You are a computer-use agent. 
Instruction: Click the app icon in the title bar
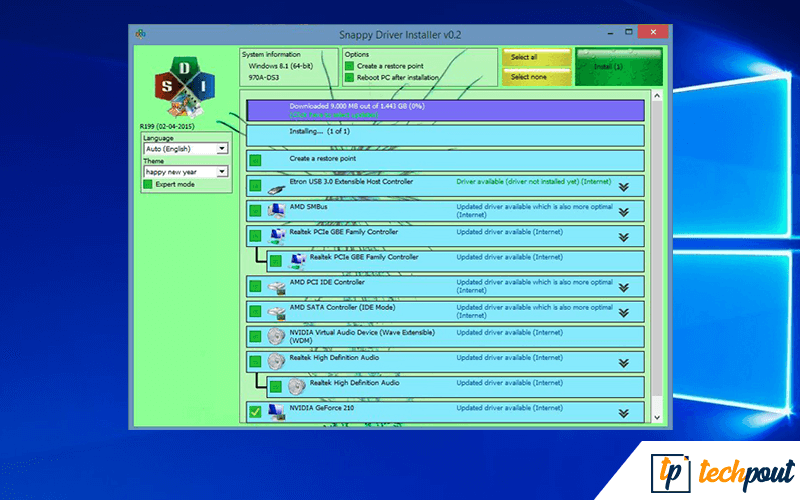[141, 33]
